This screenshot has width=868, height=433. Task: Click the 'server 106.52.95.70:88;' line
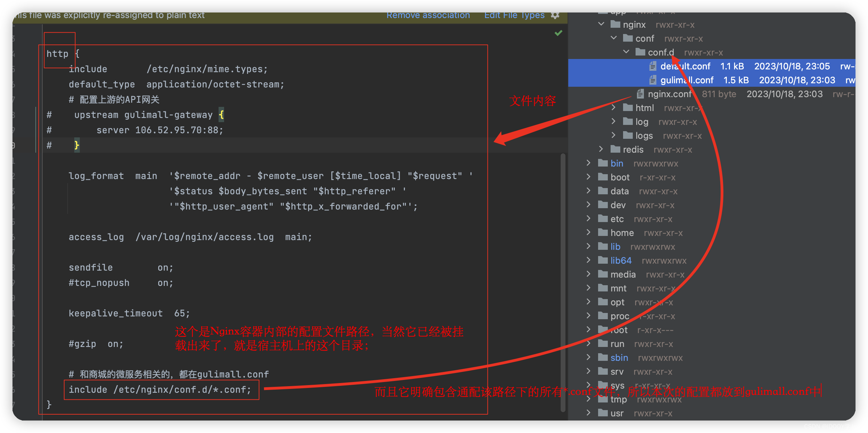pos(160,130)
